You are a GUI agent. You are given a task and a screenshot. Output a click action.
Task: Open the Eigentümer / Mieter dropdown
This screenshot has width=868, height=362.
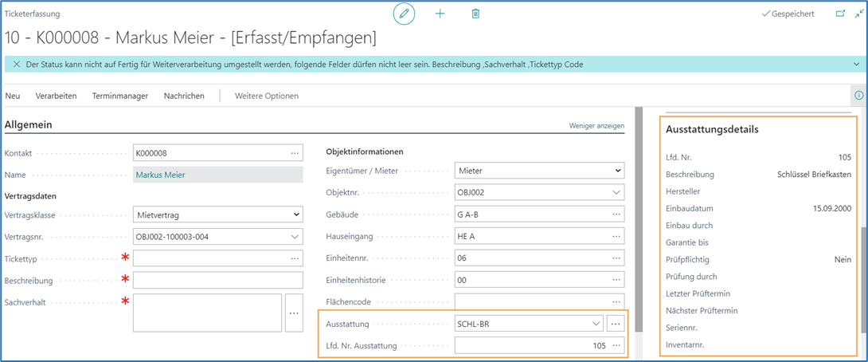point(618,171)
